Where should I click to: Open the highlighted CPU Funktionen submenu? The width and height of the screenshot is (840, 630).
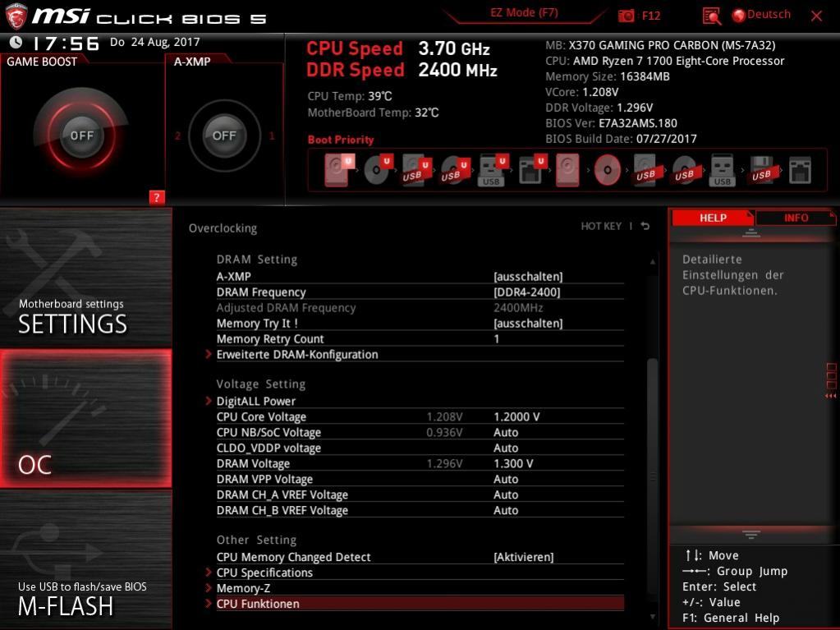pyautogui.click(x=420, y=603)
